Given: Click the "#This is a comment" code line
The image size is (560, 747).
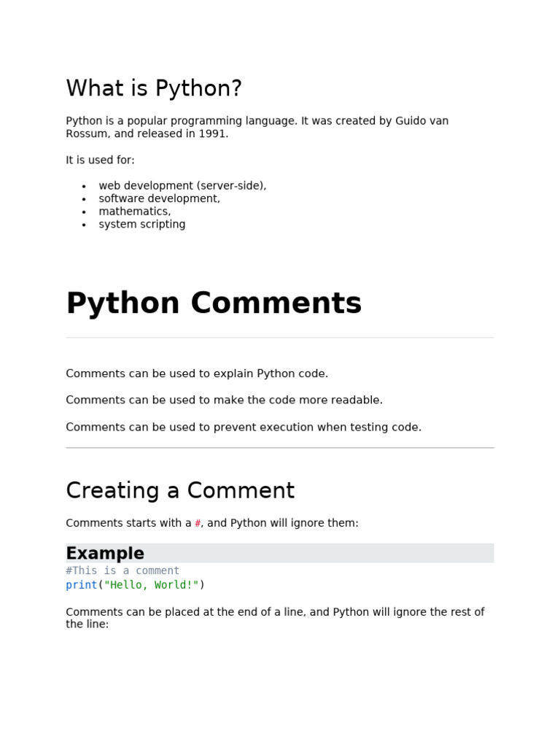Looking at the screenshot, I should coord(122,571).
